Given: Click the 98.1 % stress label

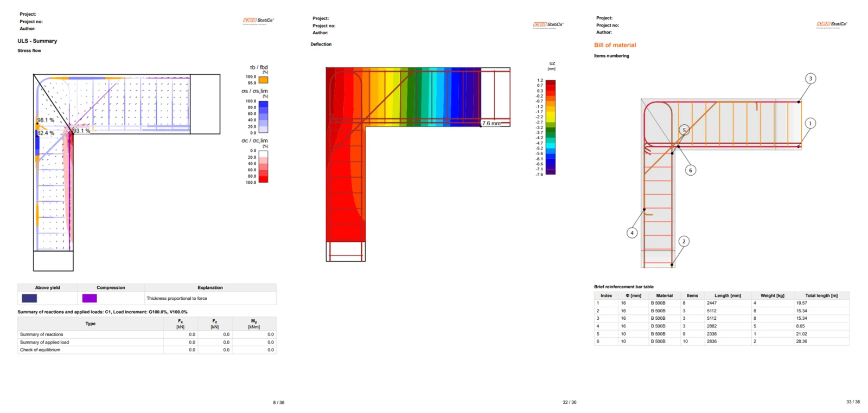Looking at the screenshot, I should pyautogui.click(x=46, y=120).
